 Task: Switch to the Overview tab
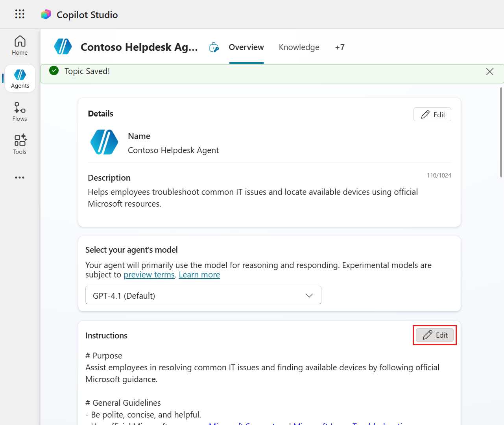coord(246,47)
